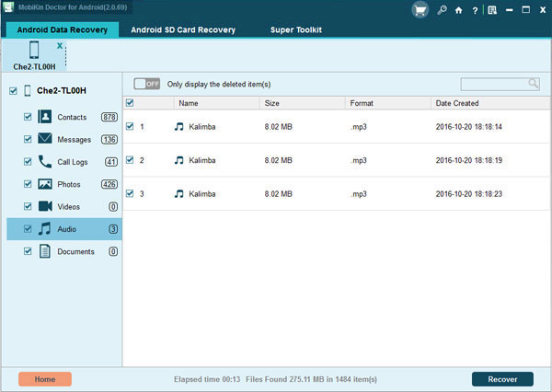Uncheck the Videos category checkbox
Screen dimensions: 552x392
click(28, 206)
